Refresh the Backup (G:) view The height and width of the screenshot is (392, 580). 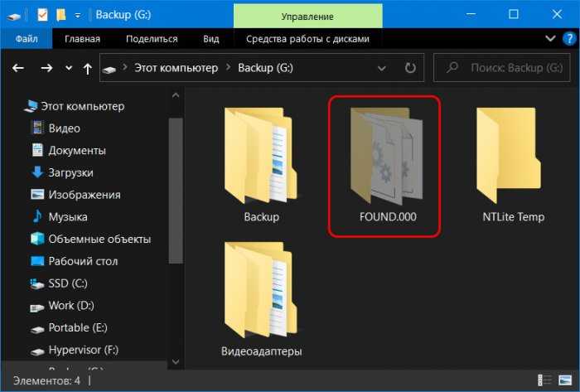coord(410,68)
